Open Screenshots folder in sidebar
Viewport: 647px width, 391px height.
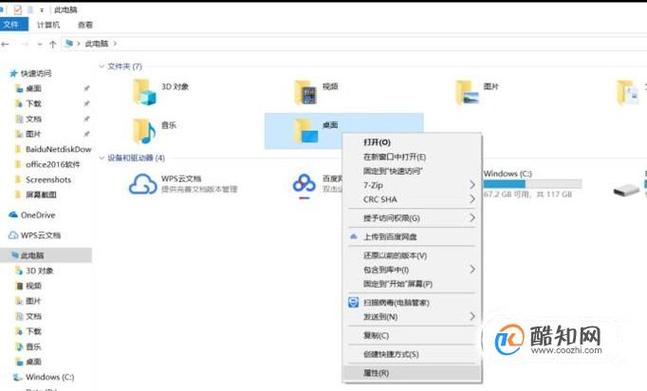coord(43,179)
